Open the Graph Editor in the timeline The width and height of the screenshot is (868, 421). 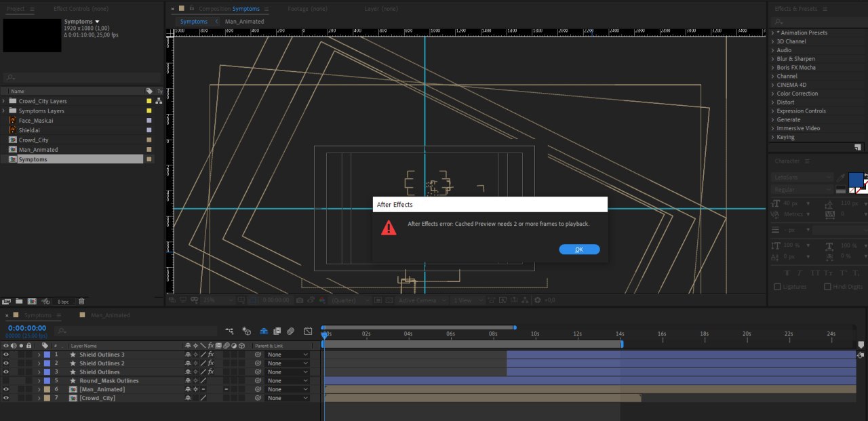308,332
